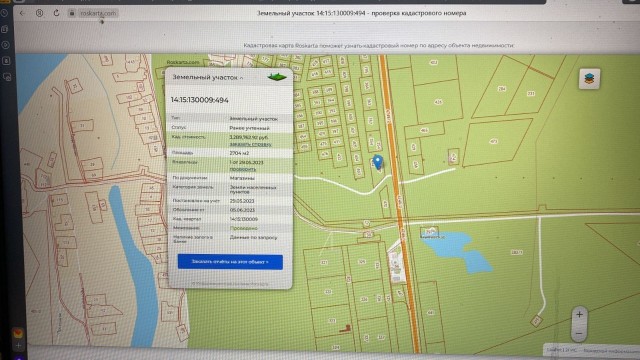Image resolution: width=640 pixels, height=360 pixels.
Task: Go back with the browser back arrow
Action: tap(22, 13)
